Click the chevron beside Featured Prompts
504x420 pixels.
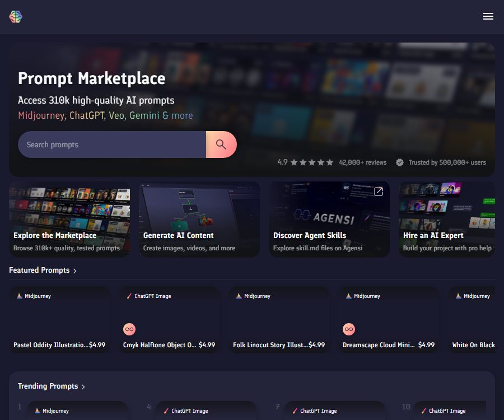pyautogui.click(x=75, y=271)
